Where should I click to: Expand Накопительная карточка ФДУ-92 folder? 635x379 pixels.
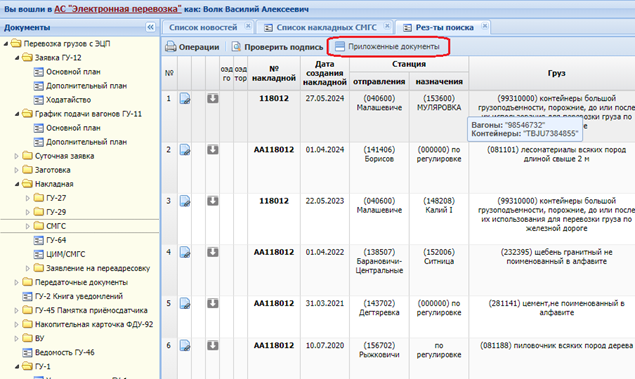click(17, 324)
